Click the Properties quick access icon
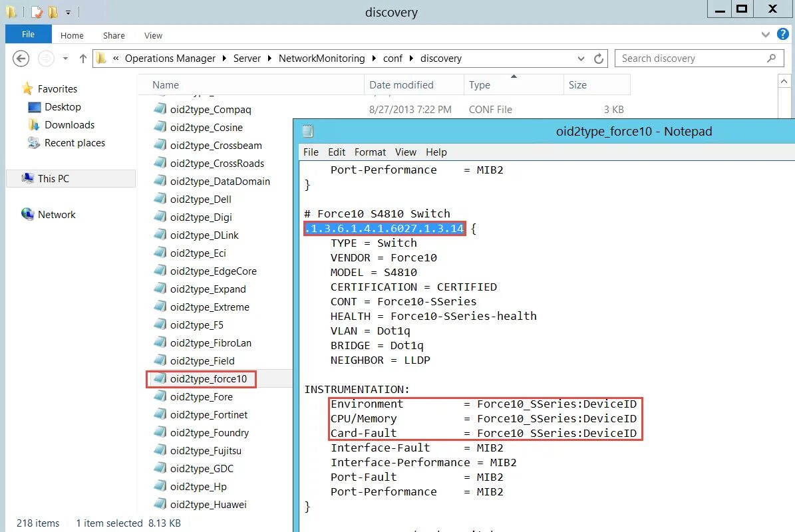 coord(37,12)
